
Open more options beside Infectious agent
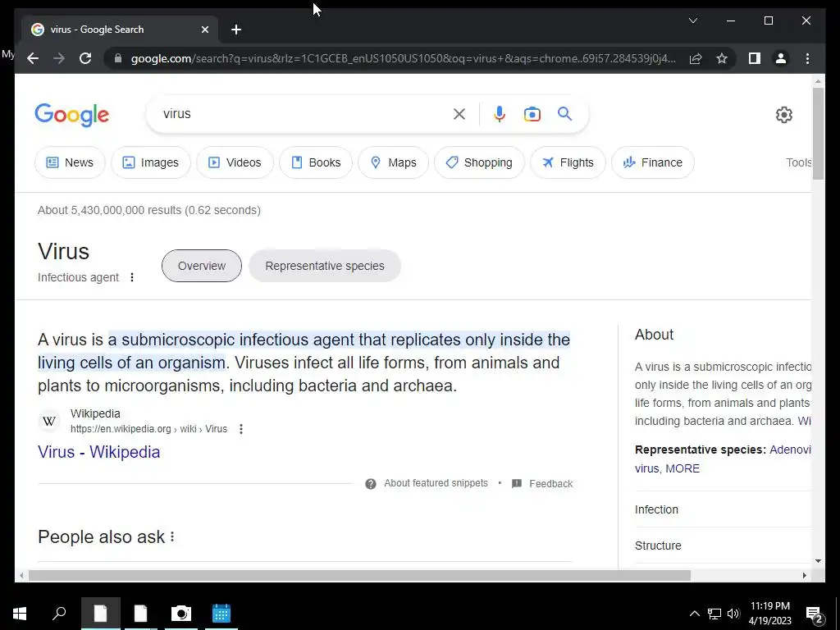coord(132,277)
